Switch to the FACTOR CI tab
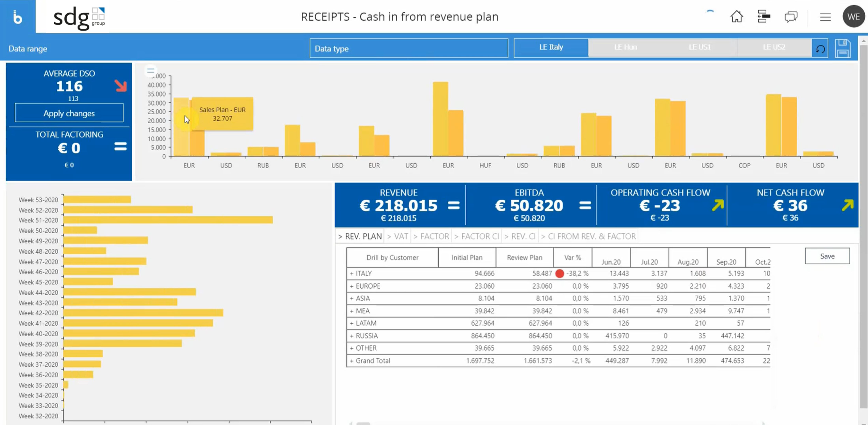Viewport: 868px width, 425px height. [476, 236]
